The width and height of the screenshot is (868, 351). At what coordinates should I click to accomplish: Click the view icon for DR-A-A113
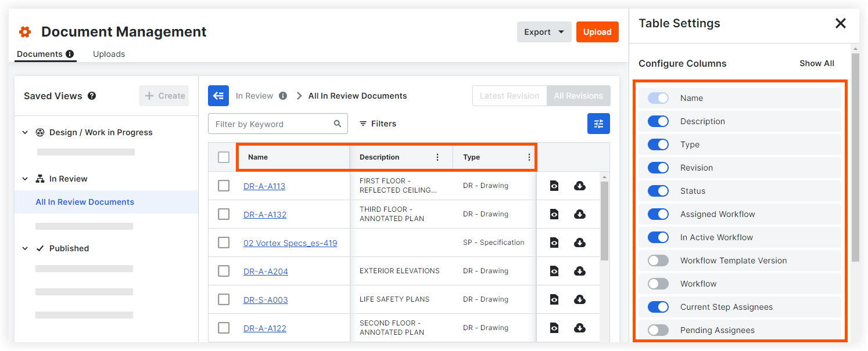click(554, 186)
